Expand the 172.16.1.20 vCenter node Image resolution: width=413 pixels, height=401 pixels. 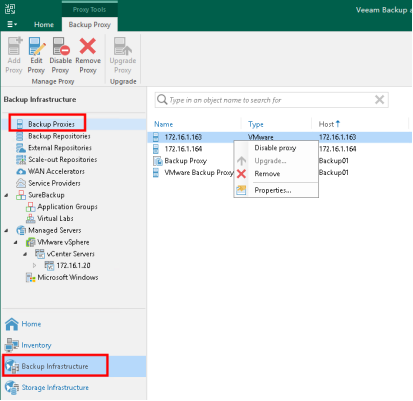tap(35, 266)
